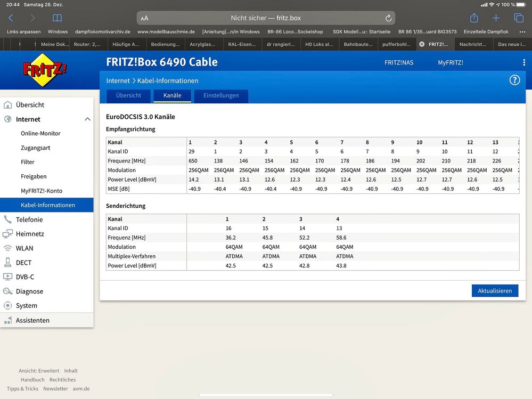Screen dimensions: 532x399
Task: Tap battery status indicator in status bar
Action: click(520, 5)
